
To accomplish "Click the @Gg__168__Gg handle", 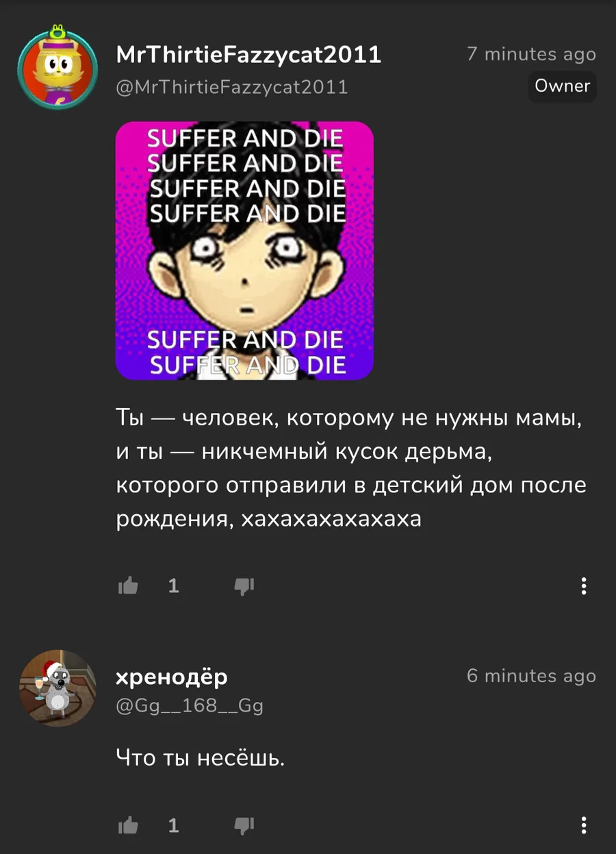I will point(190,705).
